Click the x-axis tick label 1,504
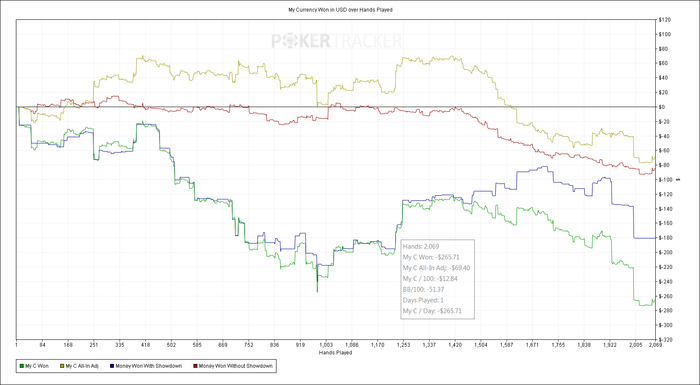This screenshot has width=700, height=385. pyautogui.click(x=481, y=345)
